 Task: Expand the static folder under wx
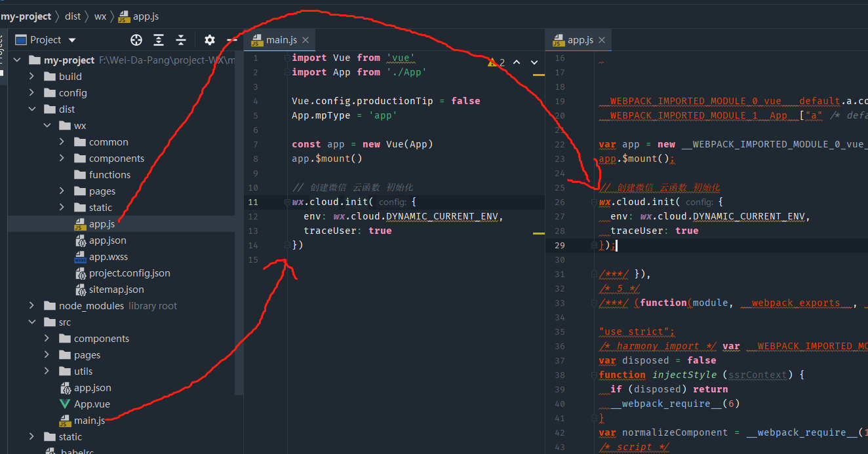(x=62, y=208)
